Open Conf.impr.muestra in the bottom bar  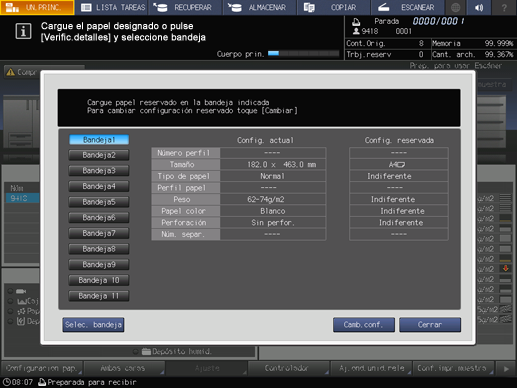coord(453,368)
